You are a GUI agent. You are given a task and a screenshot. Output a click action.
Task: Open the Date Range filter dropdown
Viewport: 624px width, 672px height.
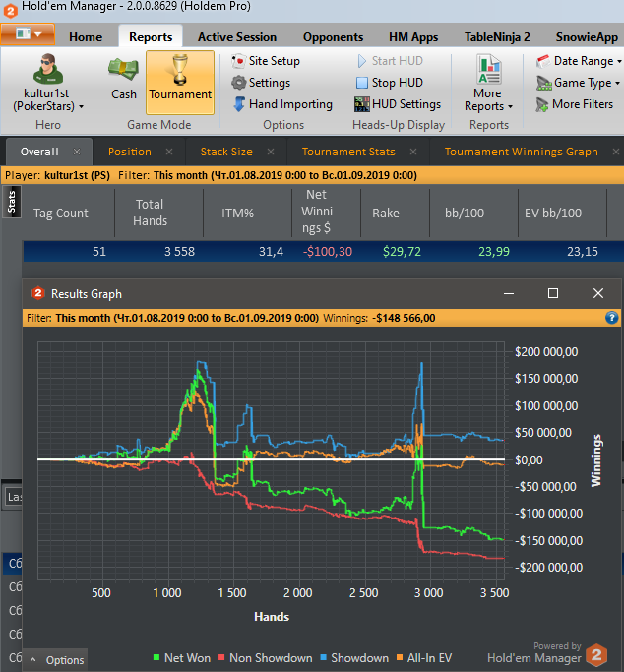coord(579,61)
